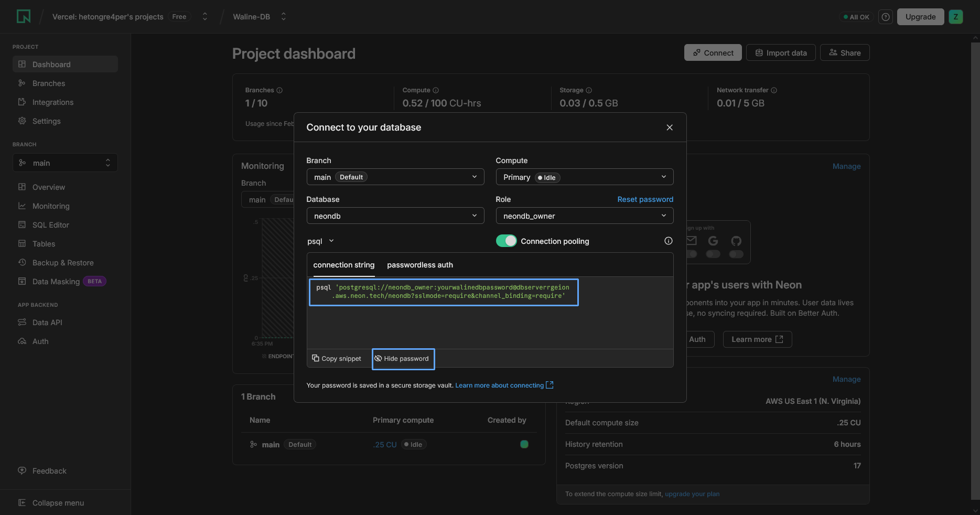This screenshot has height=515, width=980.
Task: Click the Connection pooling info icon
Action: tap(668, 241)
